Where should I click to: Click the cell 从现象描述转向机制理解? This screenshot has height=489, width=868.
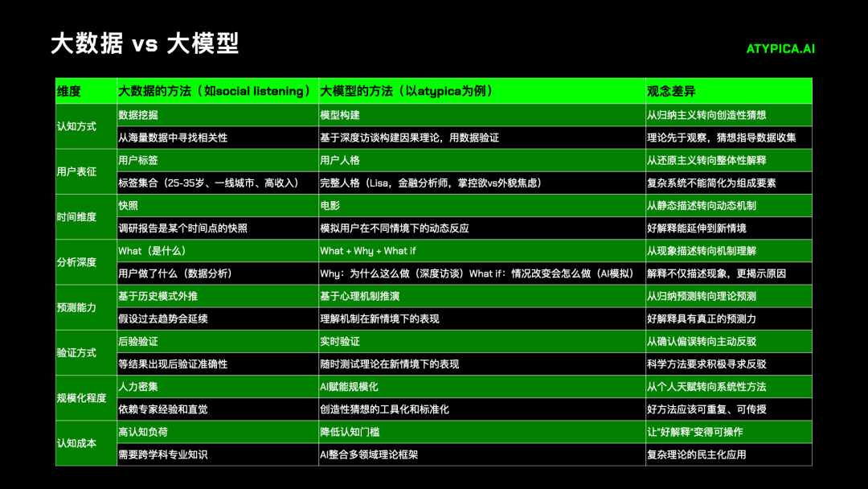(728, 251)
